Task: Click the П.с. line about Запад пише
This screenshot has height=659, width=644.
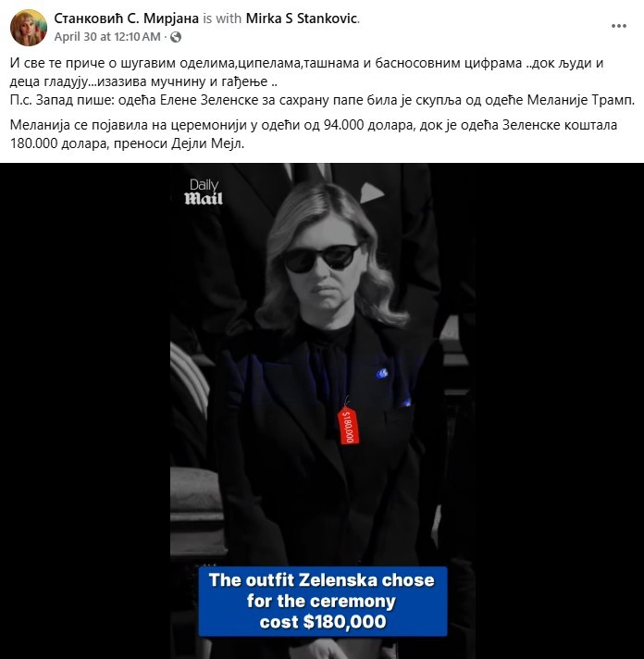Action: [322, 100]
